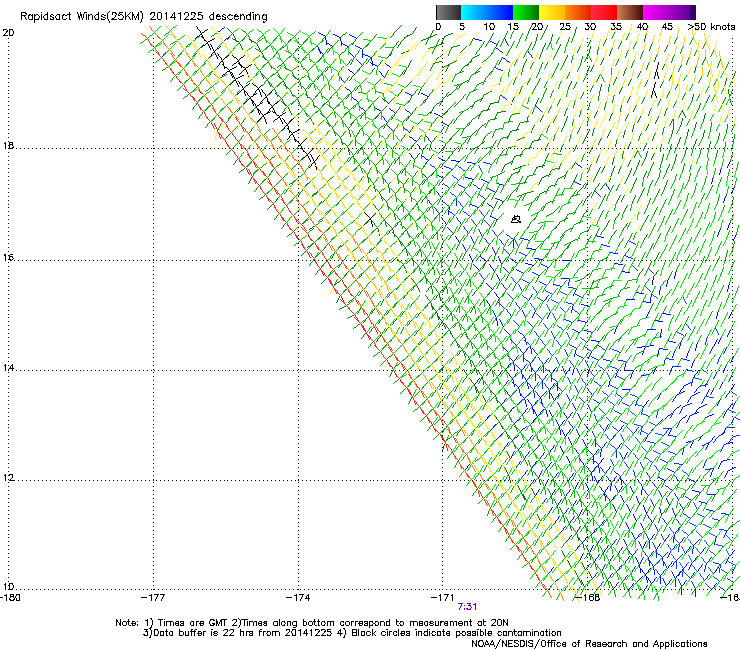Click the latitude axis label "16"
740x650 pixels.
(x=8, y=258)
